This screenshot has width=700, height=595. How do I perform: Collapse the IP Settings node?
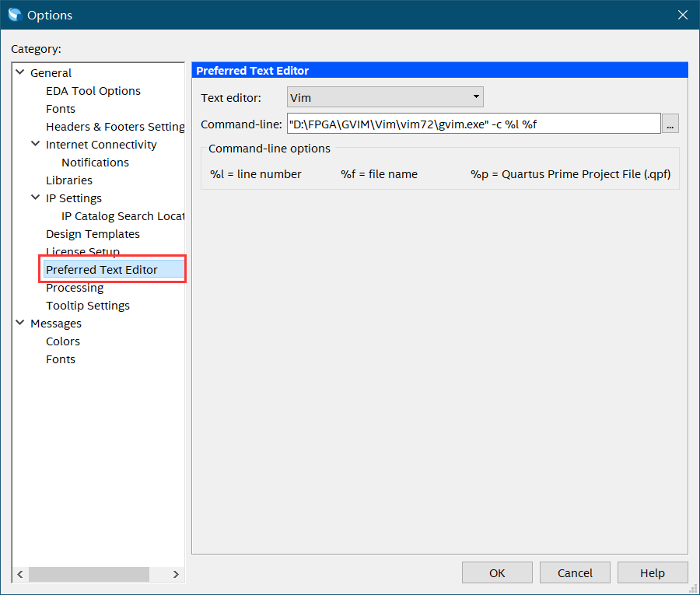coord(36,198)
